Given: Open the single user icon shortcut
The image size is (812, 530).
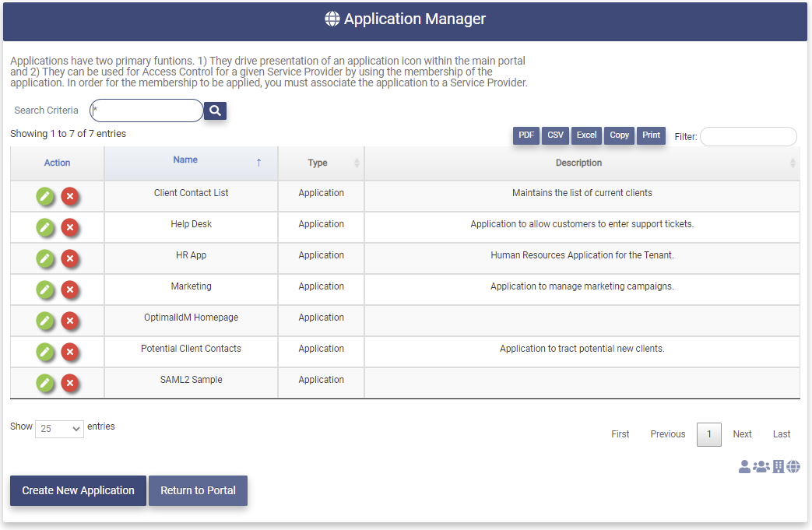Looking at the screenshot, I should (744, 466).
